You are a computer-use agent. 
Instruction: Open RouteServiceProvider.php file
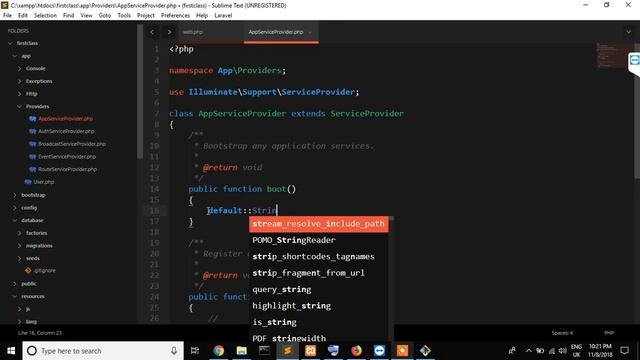[67, 169]
